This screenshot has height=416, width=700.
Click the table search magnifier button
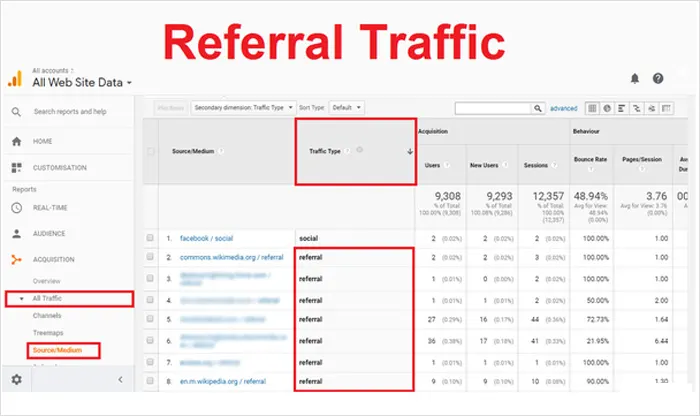coord(538,108)
